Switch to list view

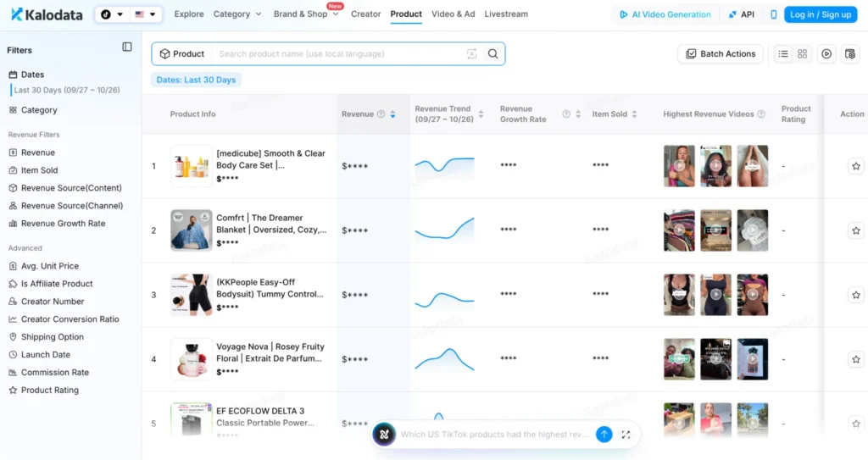(782, 53)
